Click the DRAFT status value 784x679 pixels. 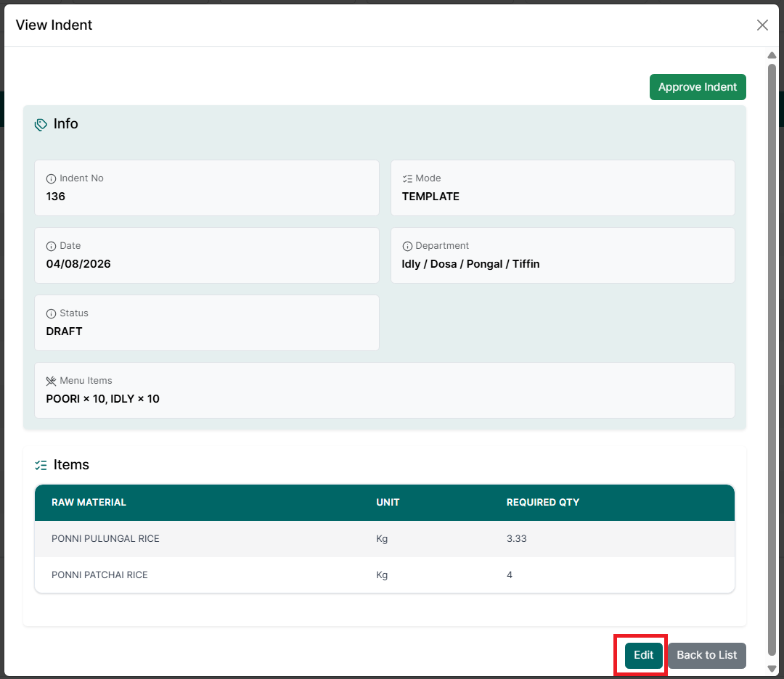pyautogui.click(x=64, y=332)
